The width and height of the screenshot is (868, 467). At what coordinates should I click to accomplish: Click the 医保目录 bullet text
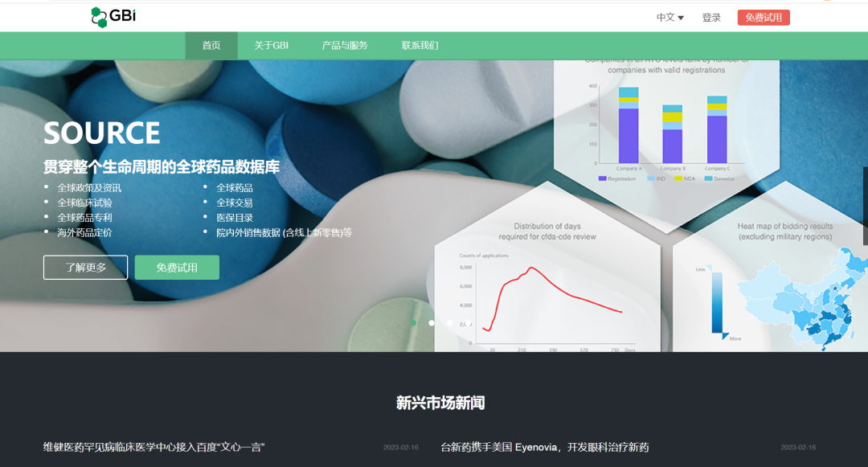tap(235, 218)
